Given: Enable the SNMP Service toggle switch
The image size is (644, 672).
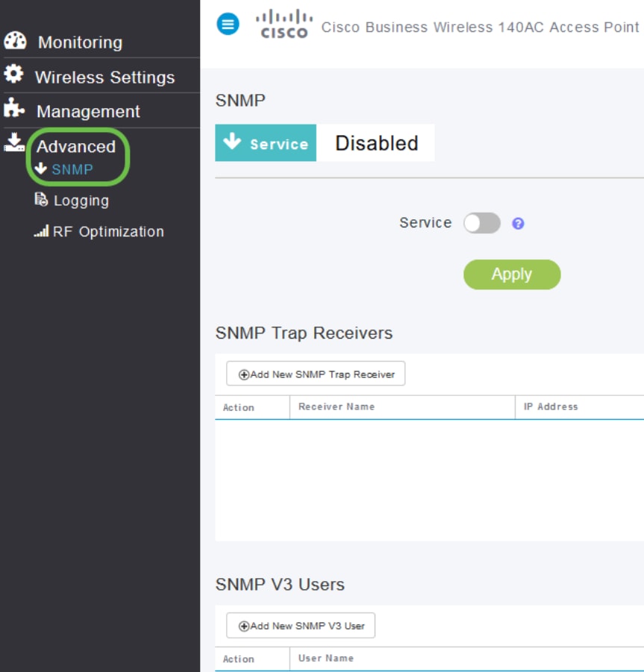Looking at the screenshot, I should click(482, 223).
